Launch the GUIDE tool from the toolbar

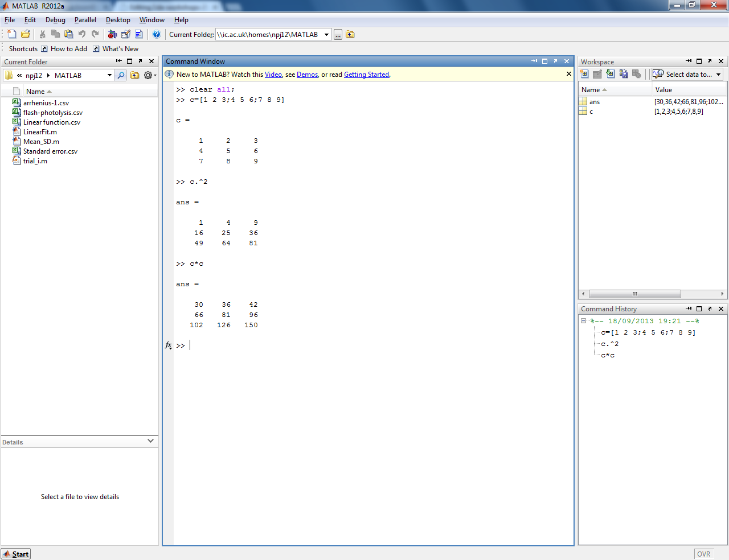[126, 34]
